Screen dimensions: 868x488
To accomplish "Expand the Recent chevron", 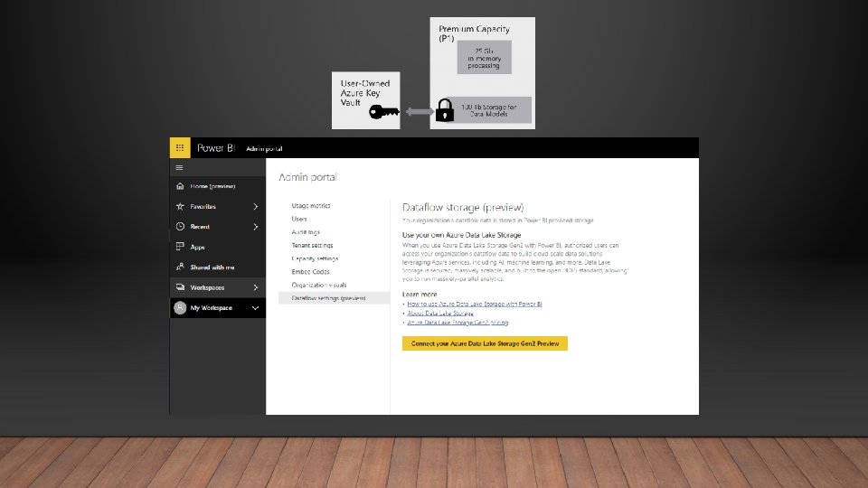I will click(255, 226).
